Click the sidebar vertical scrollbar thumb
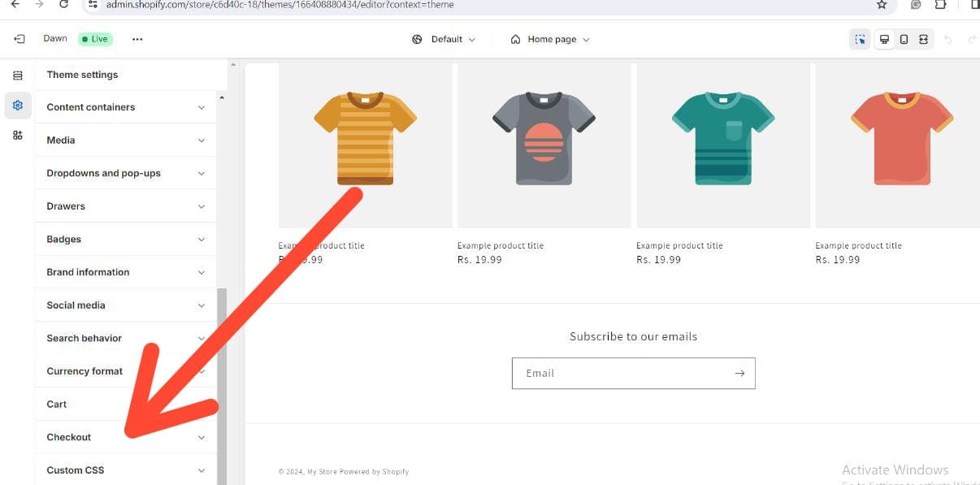The height and width of the screenshot is (485, 980). 222,387
